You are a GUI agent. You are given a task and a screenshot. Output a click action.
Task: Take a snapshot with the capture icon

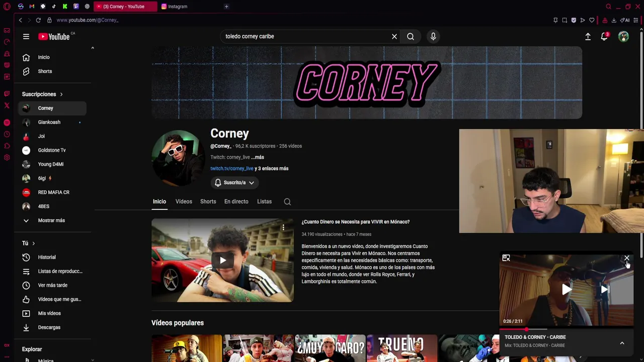coord(565,20)
